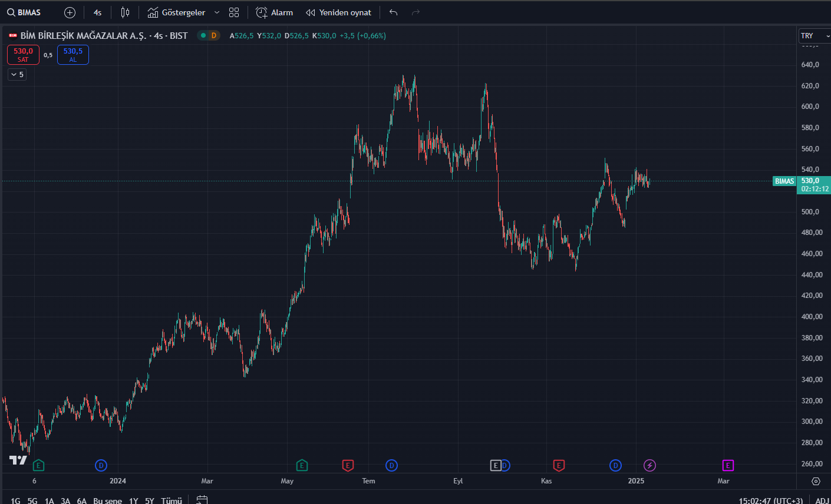Click blue D dividend marker after Tem
This screenshot has width=831, height=504.
coord(391,466)
